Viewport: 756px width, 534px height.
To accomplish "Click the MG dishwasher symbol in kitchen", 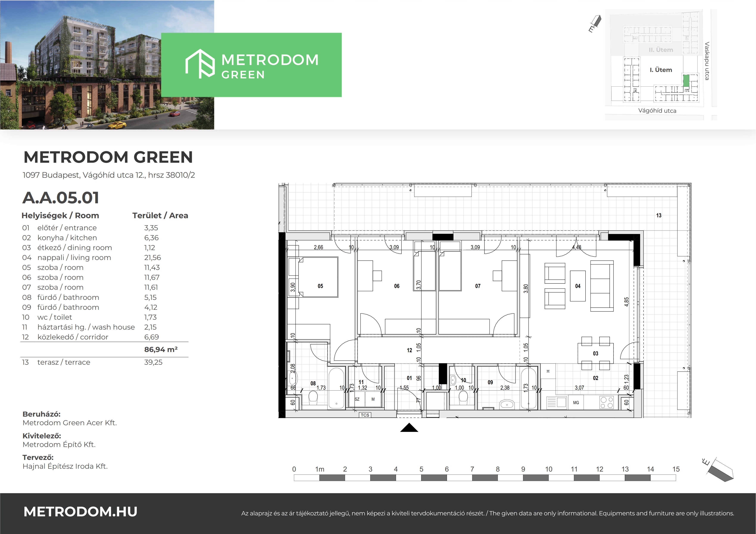I will [576, 402].
